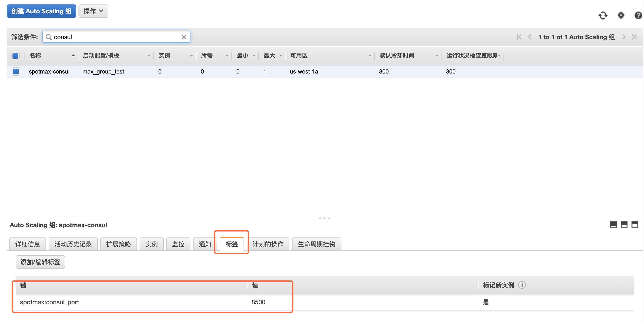The height and width of the screenshot is (323, 644).
Task: Open the 所需 column dropdown arrow
Action: (x=227, y=56)
